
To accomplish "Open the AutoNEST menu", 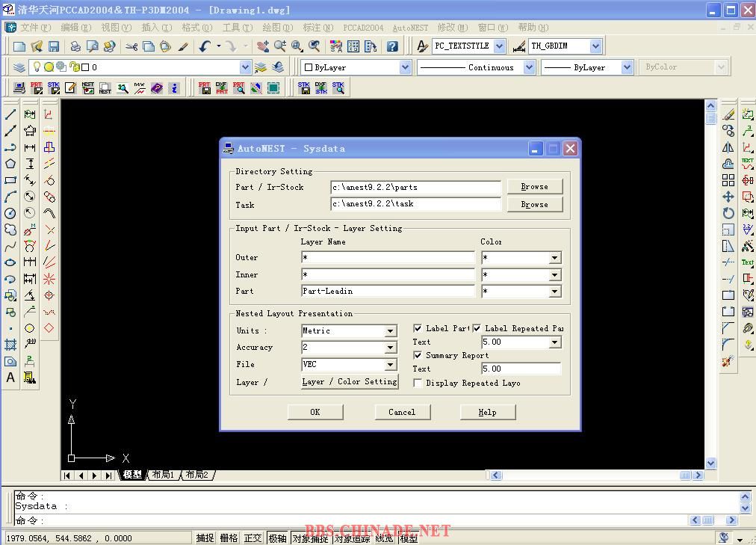I will 410,28.
